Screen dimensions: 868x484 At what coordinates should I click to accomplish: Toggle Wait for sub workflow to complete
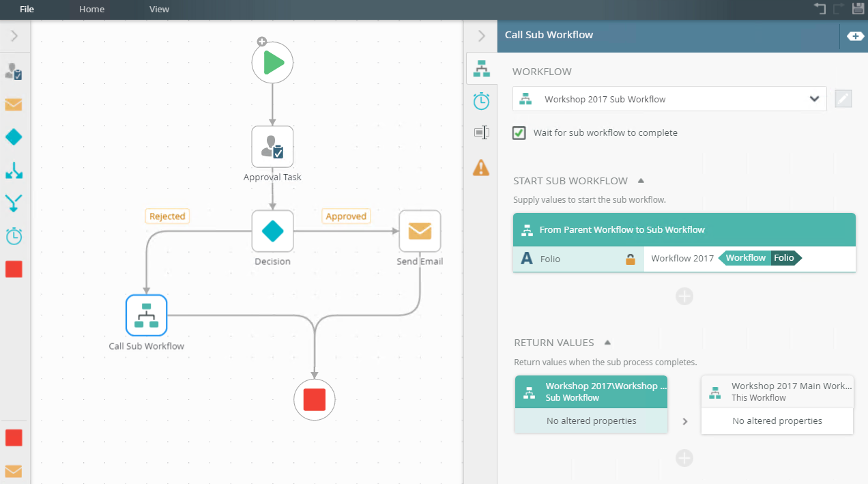[519, 133]
